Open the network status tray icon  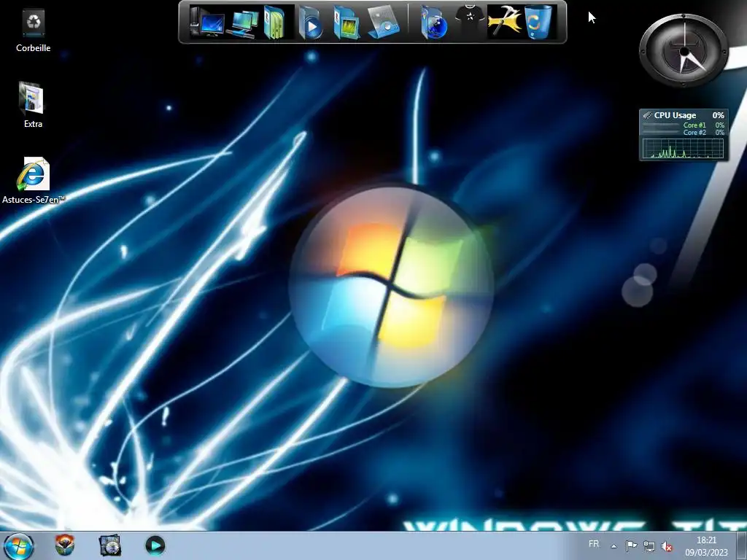point(649,546)
